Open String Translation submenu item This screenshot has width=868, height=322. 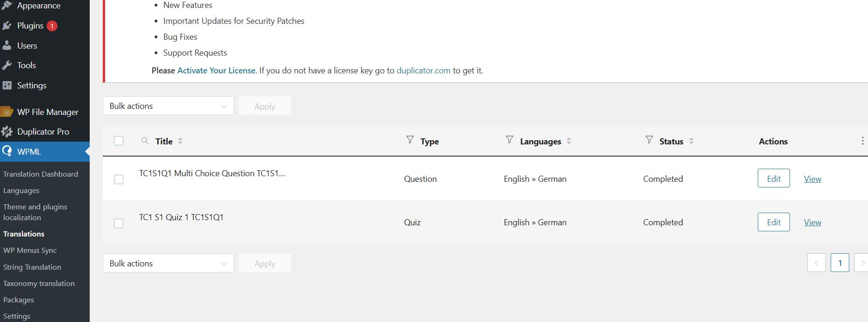(32, 267)
